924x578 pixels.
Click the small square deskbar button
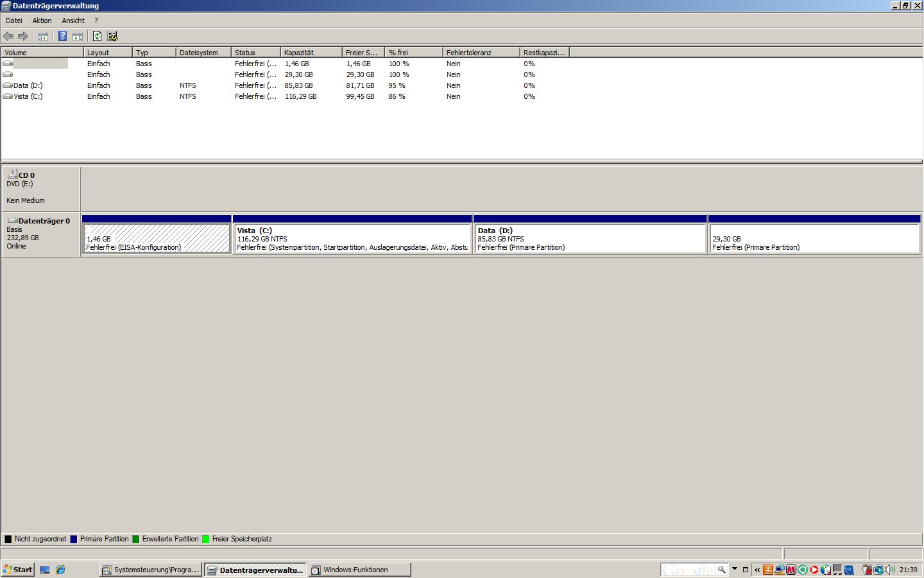tap(746, 570)
